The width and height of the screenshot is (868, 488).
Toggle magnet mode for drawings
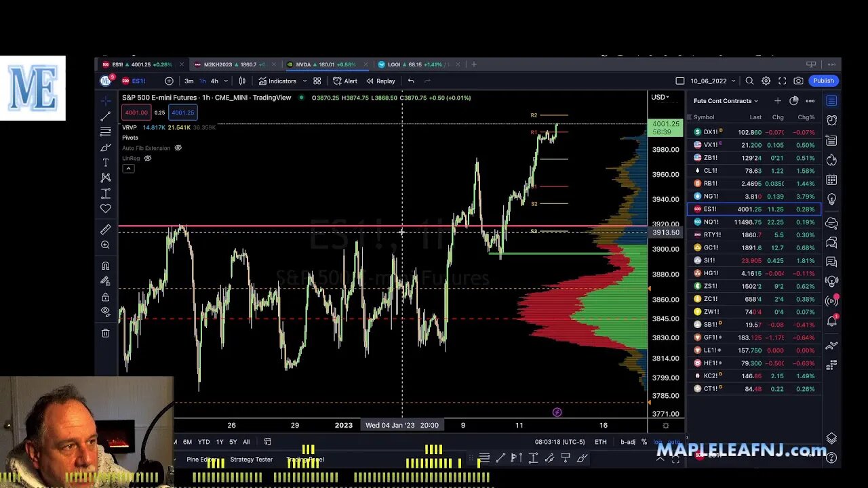pos(106,266)
